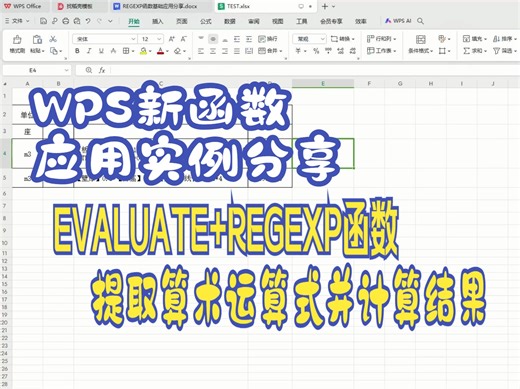This screenshot has height=389, width=520.
Task: Apply red font color swatch
Action: tap(160, 51)
